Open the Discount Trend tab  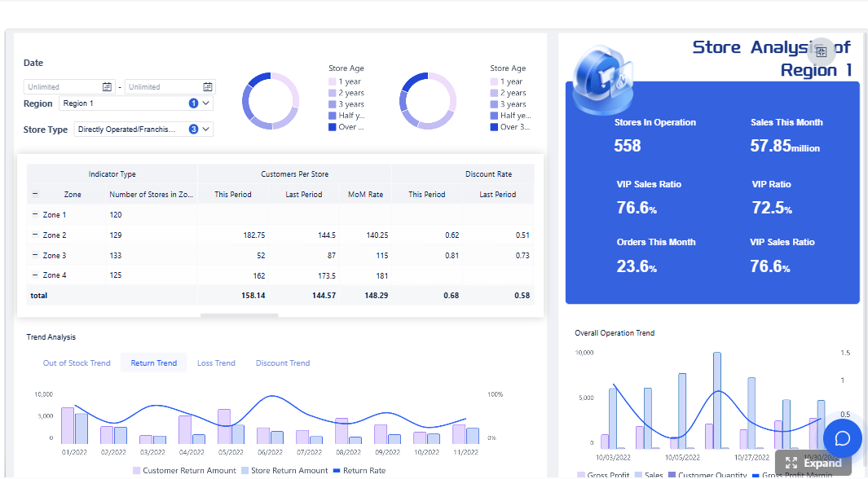pos(283,363)
